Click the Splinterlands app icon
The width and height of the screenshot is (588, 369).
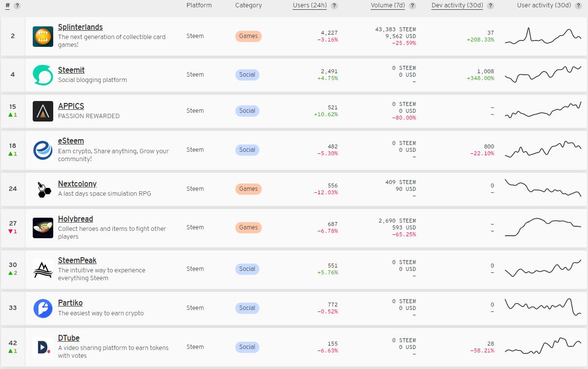pyautogui.click(x=43, y=37)
